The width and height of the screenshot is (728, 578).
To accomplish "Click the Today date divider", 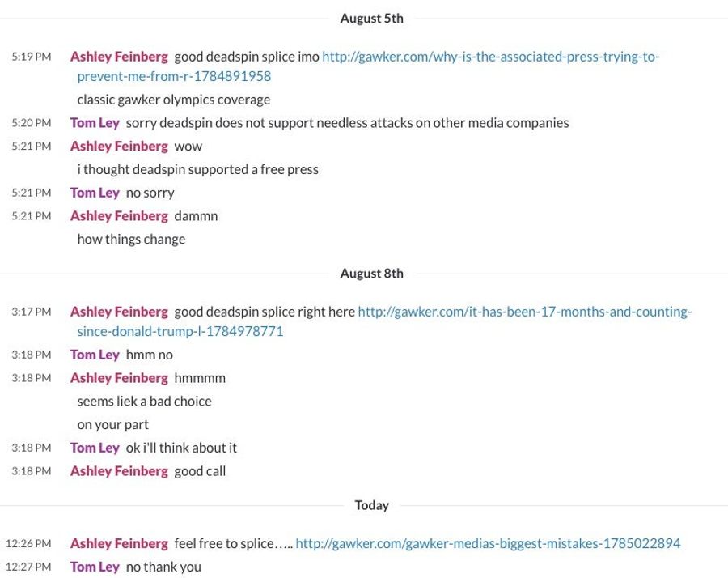I will (371, 505).
